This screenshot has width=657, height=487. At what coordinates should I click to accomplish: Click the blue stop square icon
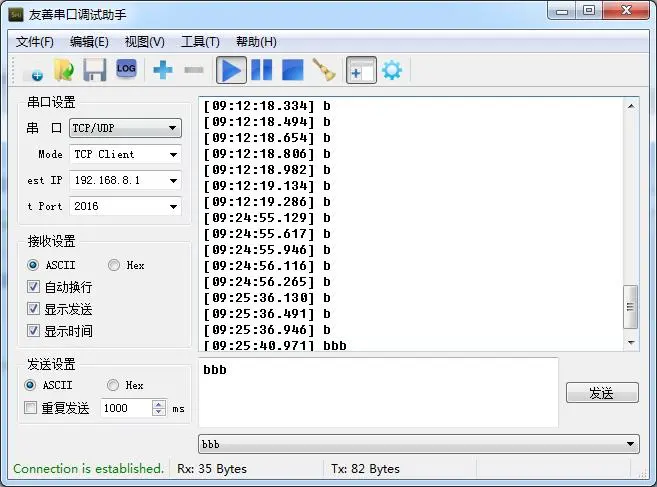[292, 70]
